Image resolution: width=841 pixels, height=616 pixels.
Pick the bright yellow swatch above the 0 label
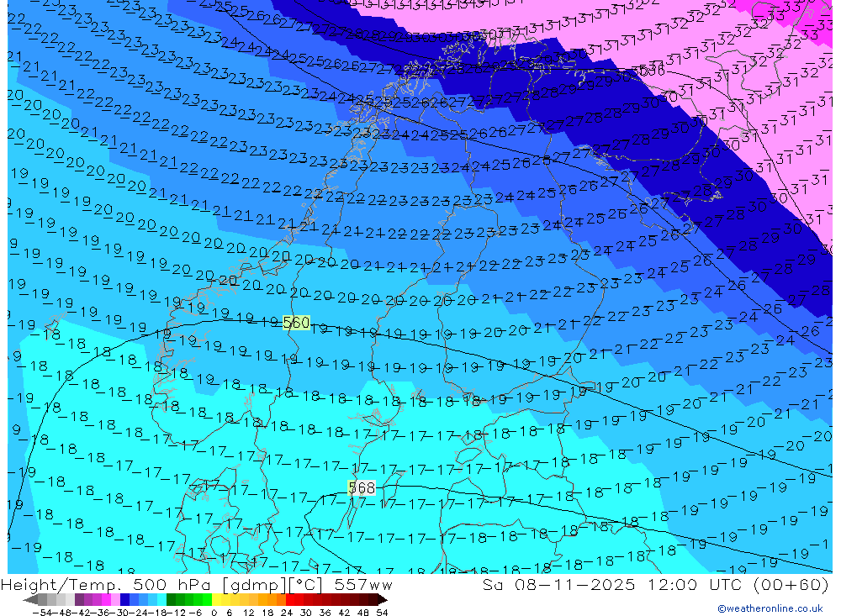coord(217,599)
